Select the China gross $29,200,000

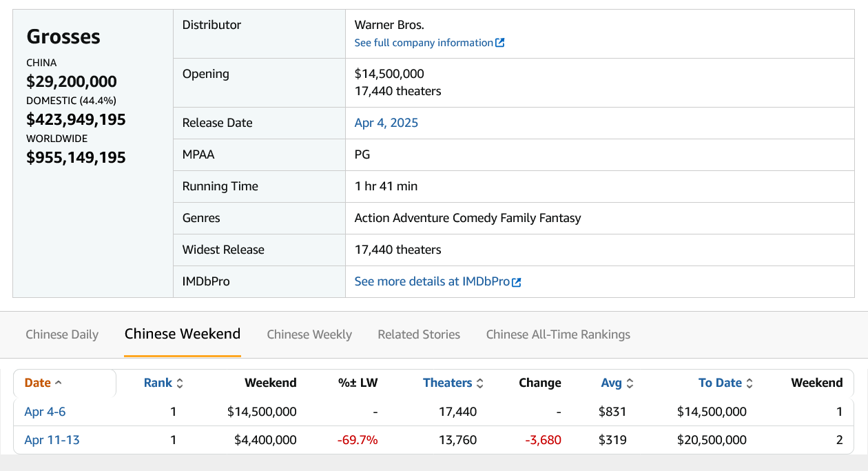pyautogui.click(x=72, y=81)
